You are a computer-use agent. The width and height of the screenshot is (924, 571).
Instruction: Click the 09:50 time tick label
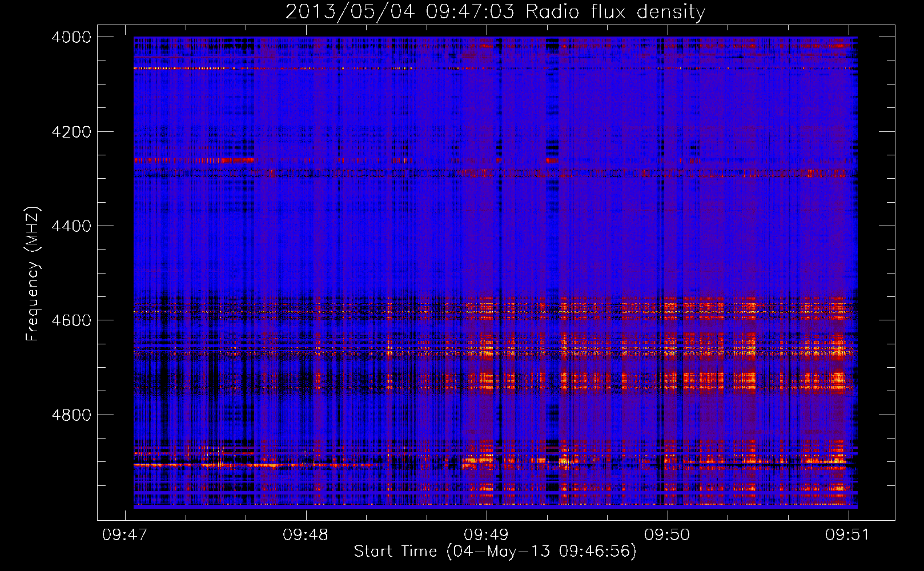click(667, 534)
